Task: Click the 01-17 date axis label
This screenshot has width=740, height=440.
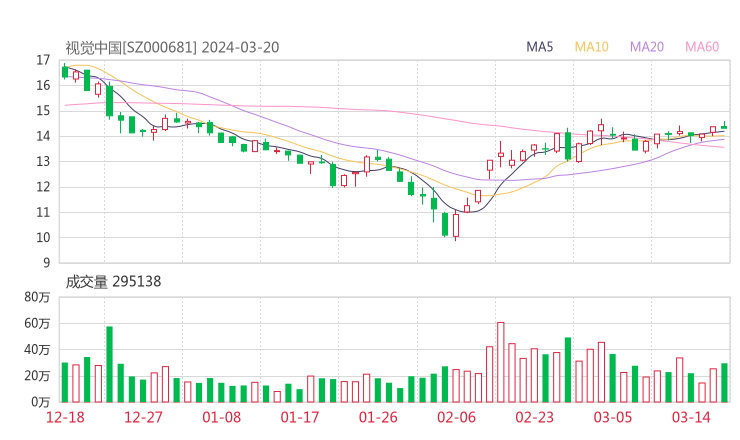Action: pos(300,417)
